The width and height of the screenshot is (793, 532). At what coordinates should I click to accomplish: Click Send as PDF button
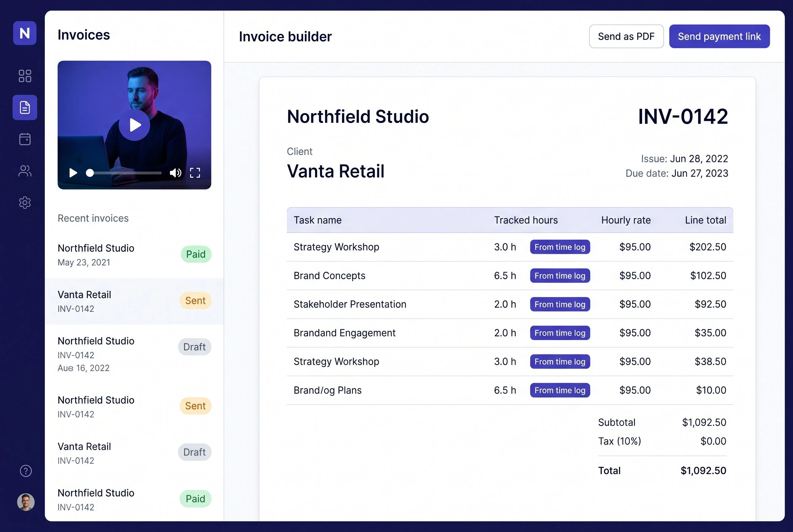click(626, 36)
